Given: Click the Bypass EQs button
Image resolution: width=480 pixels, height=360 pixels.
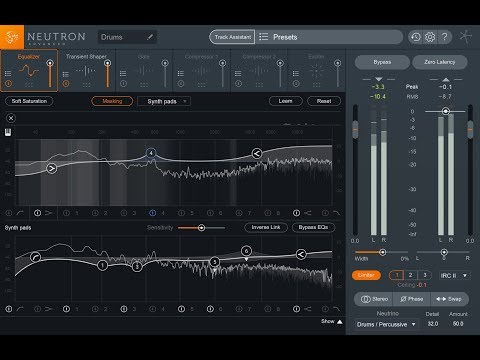Looking at the screenshot, I should (x=313, y=227).
